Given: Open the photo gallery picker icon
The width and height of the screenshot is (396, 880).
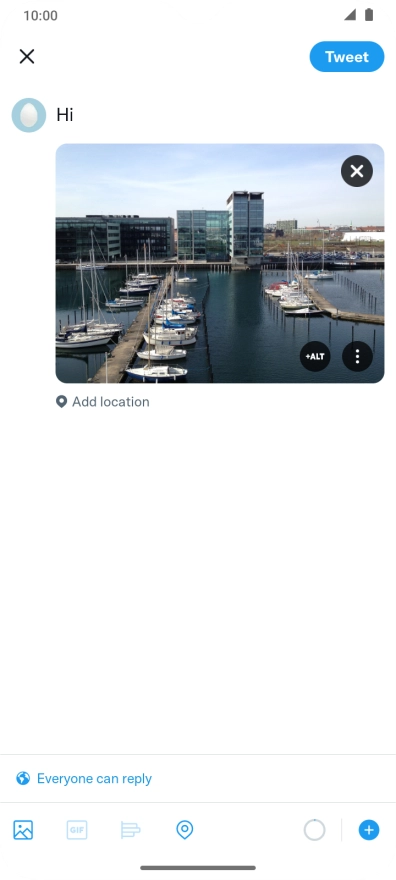Looking at the screenshot, I should click(23, 829).
